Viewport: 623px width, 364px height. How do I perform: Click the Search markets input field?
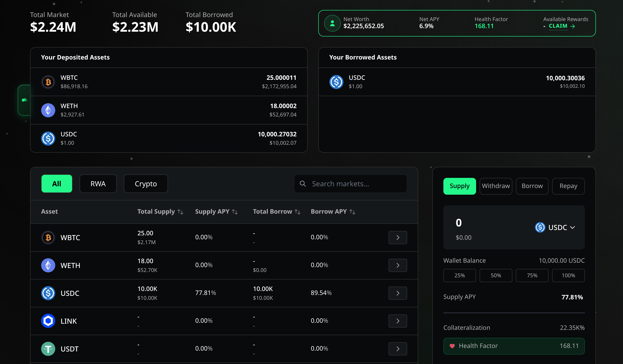click(x=356, y=184)
